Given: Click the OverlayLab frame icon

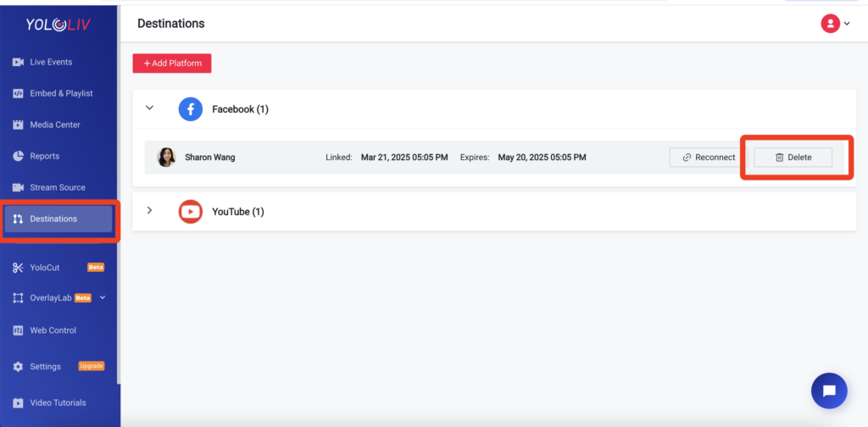Looking at the screenshot, I should 18,298.
